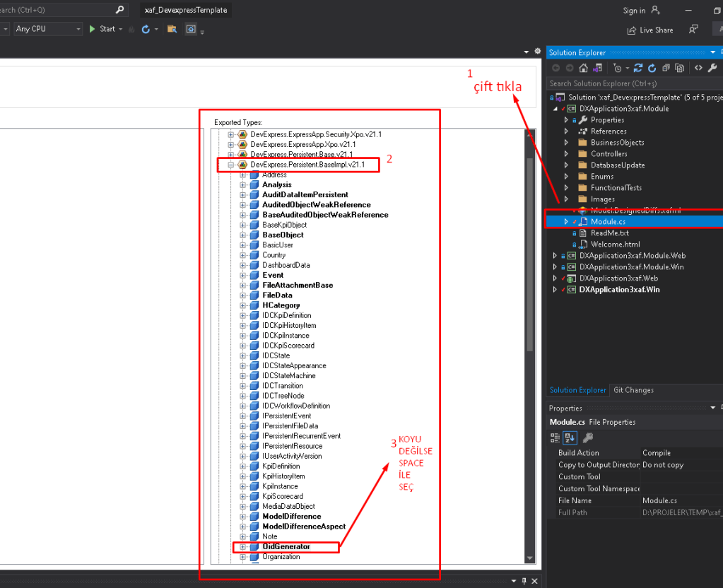Expand the BusinessObjects folder arrow
Image resolution: width=723 pixels, height=588 pixels.
tap(566, 143)
